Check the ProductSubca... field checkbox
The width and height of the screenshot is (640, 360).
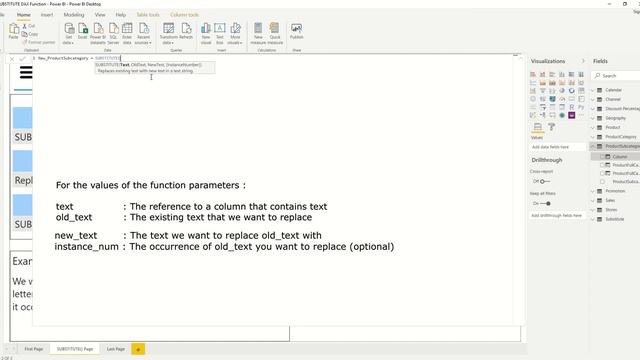point(602,181)
